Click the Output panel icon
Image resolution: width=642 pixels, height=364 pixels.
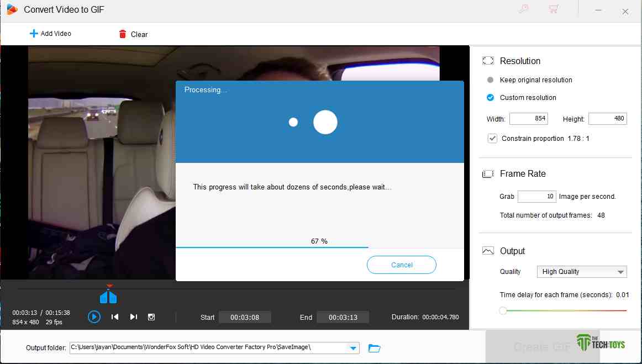(x=488, y=250)
